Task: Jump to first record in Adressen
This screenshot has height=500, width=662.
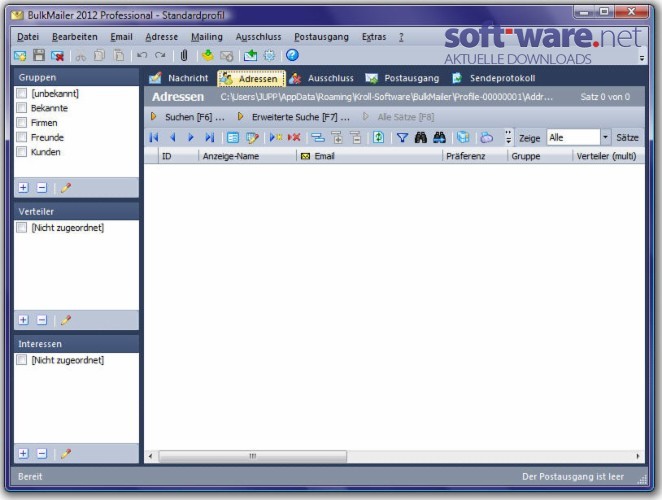Action: click(x=154, y=137)
